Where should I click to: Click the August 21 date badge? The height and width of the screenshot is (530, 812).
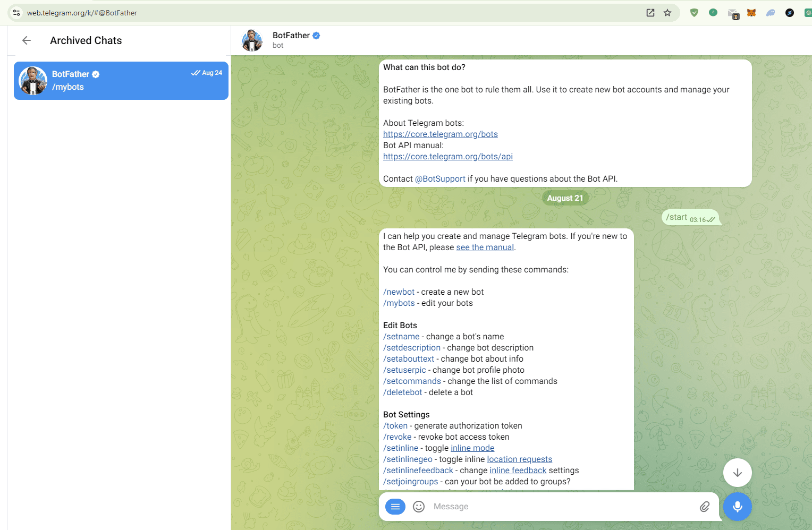click(x=565, y=198)
